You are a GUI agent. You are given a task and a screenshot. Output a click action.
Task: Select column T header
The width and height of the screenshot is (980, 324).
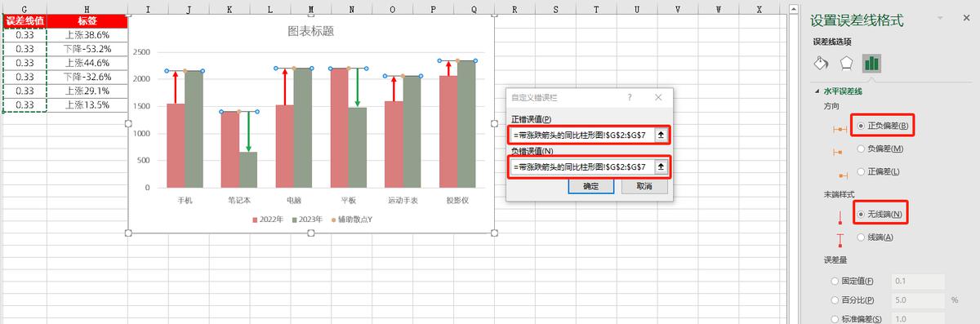tap(596, 9)
